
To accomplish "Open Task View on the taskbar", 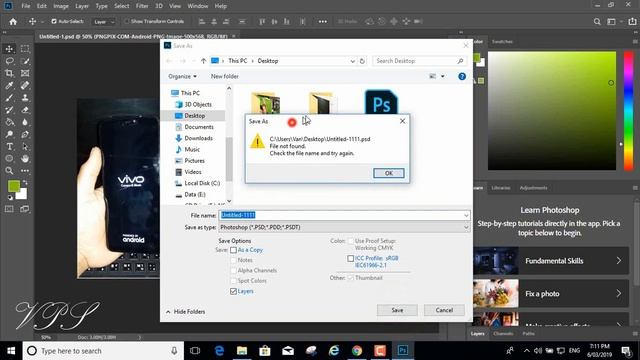I will pyautogui.click(x=195, y=351).
